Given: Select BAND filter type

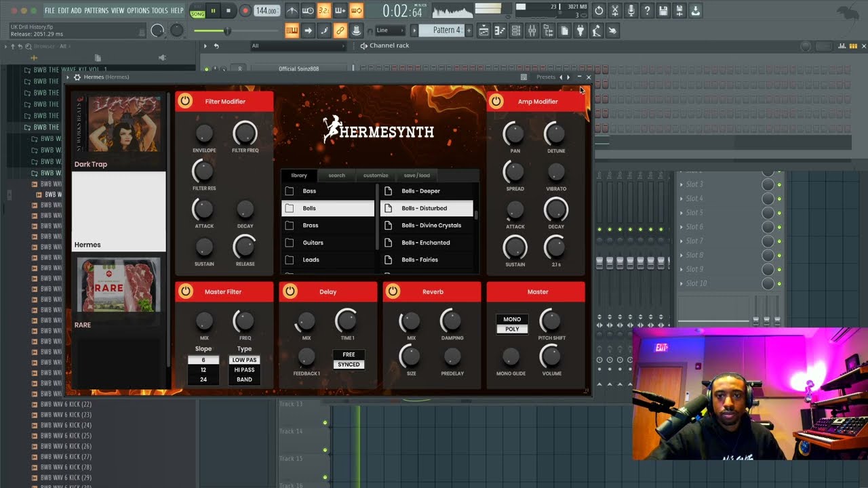Looking at the screenshot, I should pos(244,380).
